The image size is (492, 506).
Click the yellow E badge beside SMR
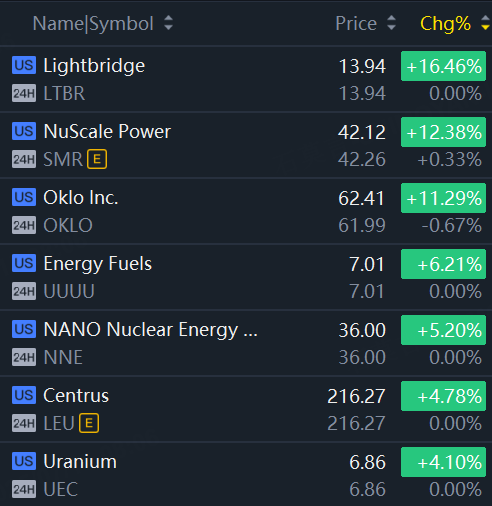97,159
